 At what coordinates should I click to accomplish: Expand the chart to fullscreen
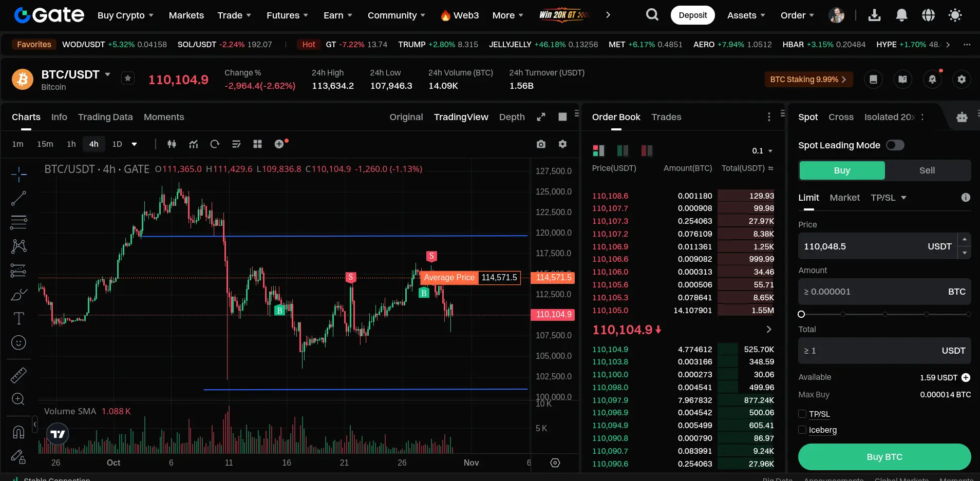(x=541, y=117)
